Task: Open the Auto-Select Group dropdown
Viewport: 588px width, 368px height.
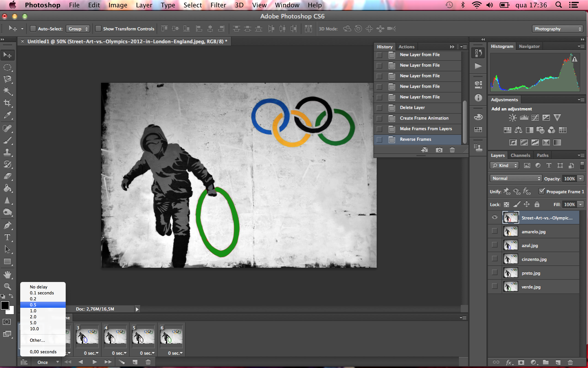Action: point(78,29)
